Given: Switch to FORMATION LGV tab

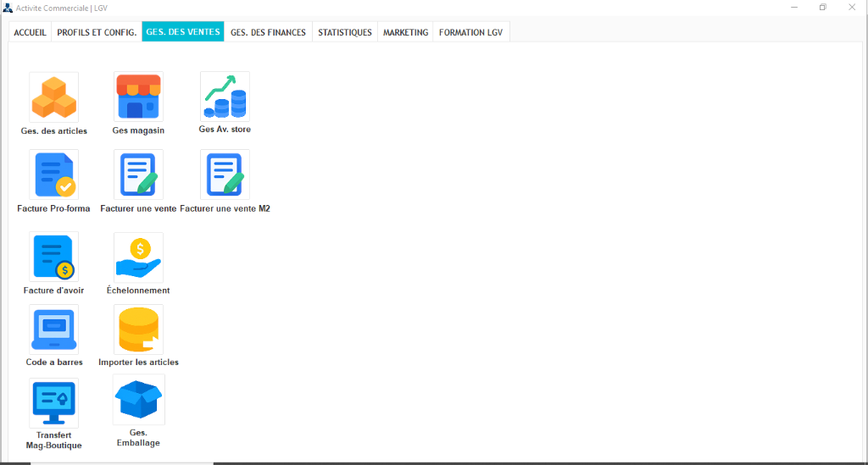Looking at the screenshot, I should (471, 32).
